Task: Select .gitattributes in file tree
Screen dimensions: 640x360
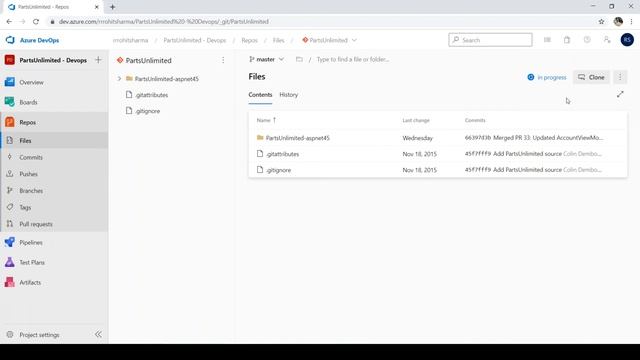Action: pyautogui.click(x=151, y=95)
